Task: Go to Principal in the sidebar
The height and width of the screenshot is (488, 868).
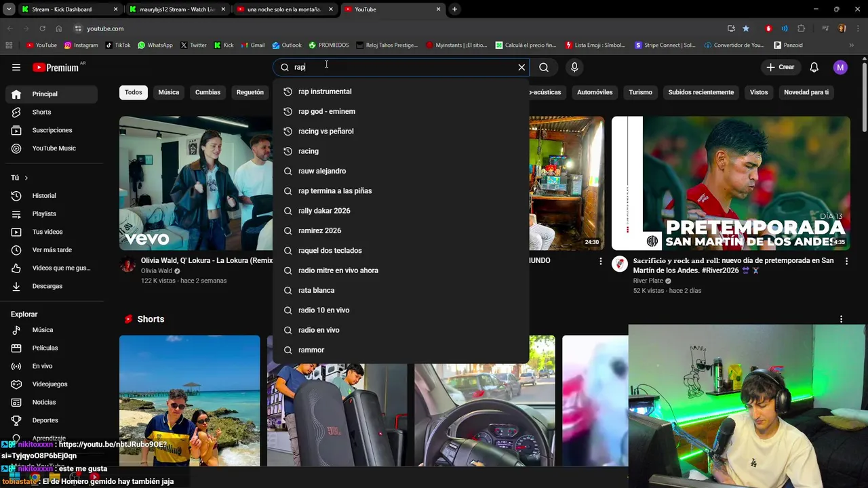Action: [x=52, y=94]
